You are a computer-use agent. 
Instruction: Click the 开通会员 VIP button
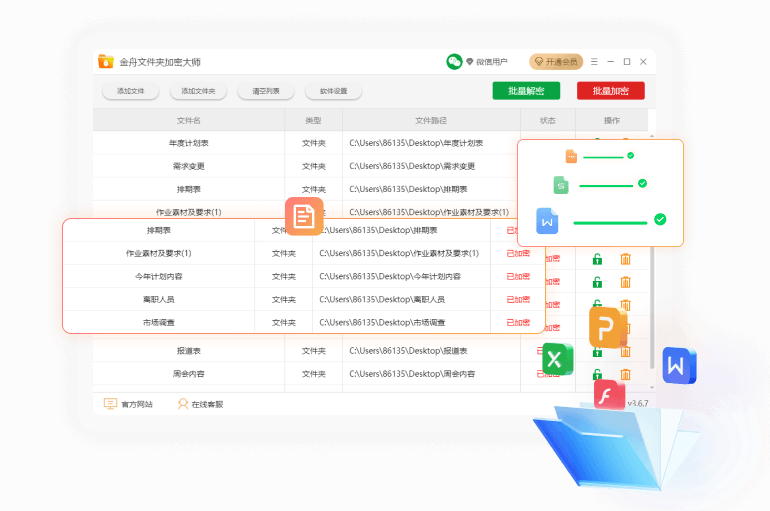tap(555, 62)
